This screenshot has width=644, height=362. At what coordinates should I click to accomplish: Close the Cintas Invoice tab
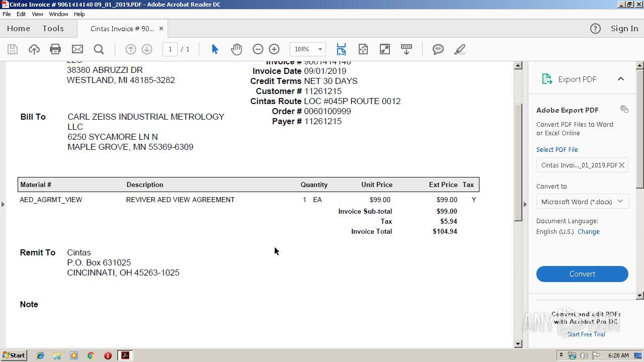(x=161, y=29)
